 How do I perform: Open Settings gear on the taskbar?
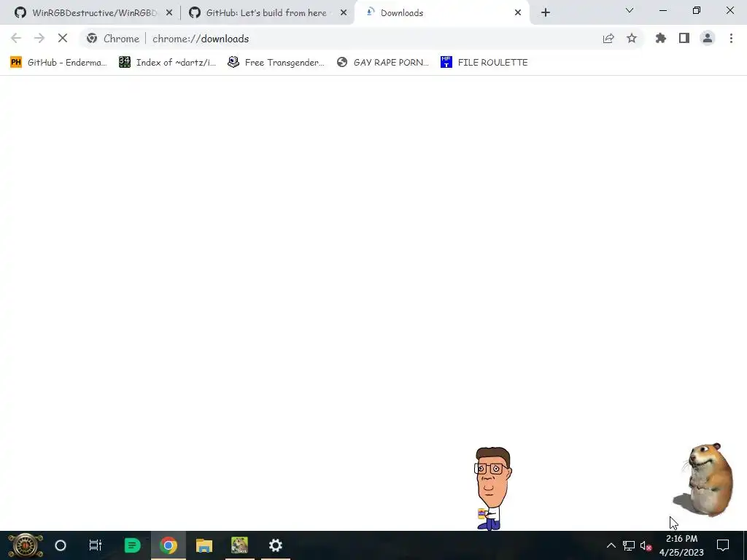[x=275, y=545]
